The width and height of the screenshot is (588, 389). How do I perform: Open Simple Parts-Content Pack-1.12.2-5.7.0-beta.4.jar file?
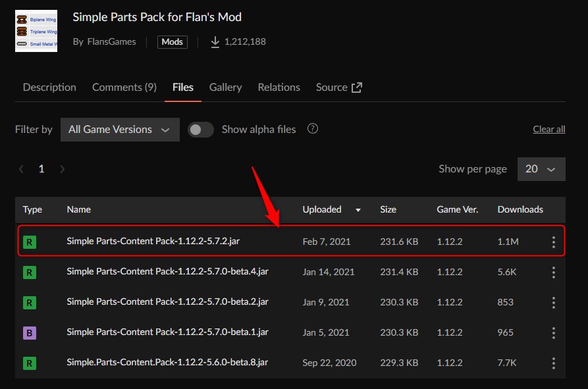(x=168, y=271)
